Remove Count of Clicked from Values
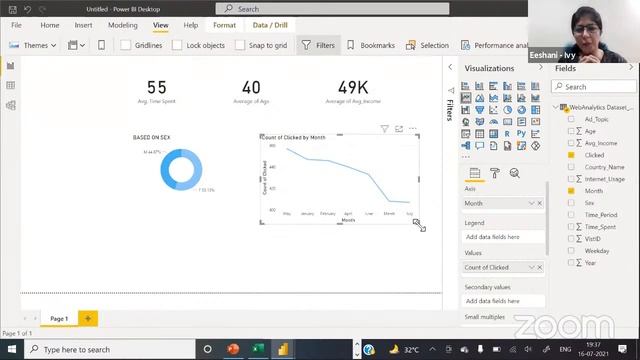This screenshot has width=640, height=360. click(x=540, y=267)
